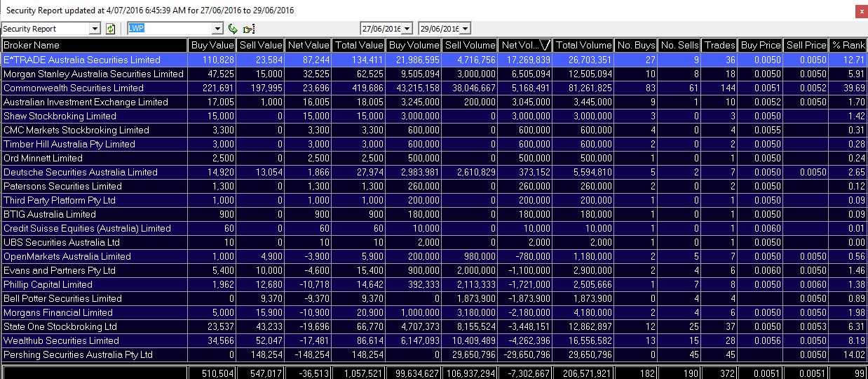
Task: Click Pershing sell value 148,254 cell
Action: click(261, 354)
